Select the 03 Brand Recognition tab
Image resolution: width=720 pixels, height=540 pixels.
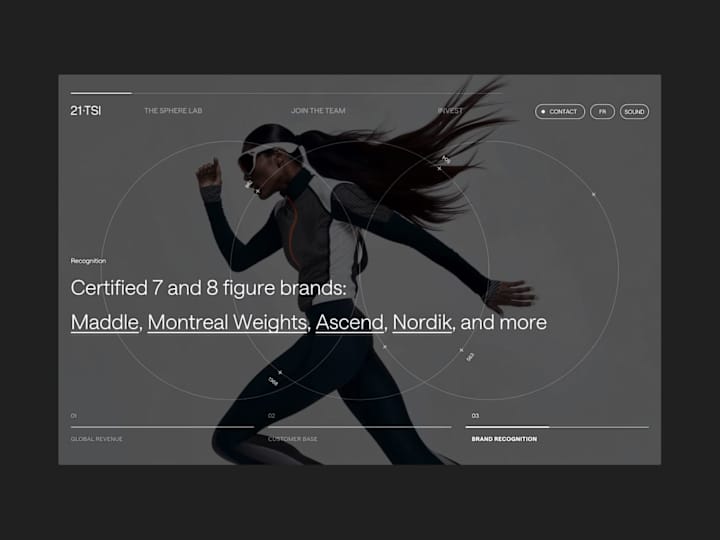pyautogui.click(x=557, y=428)
